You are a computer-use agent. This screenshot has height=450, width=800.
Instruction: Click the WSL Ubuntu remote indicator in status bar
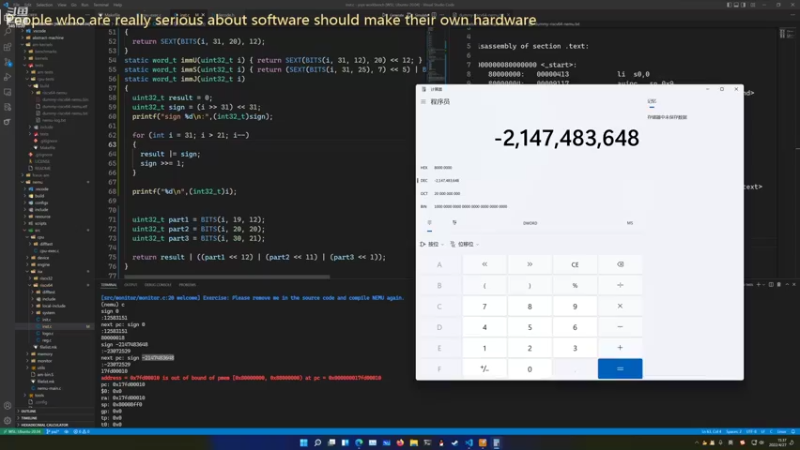point(22,432)
